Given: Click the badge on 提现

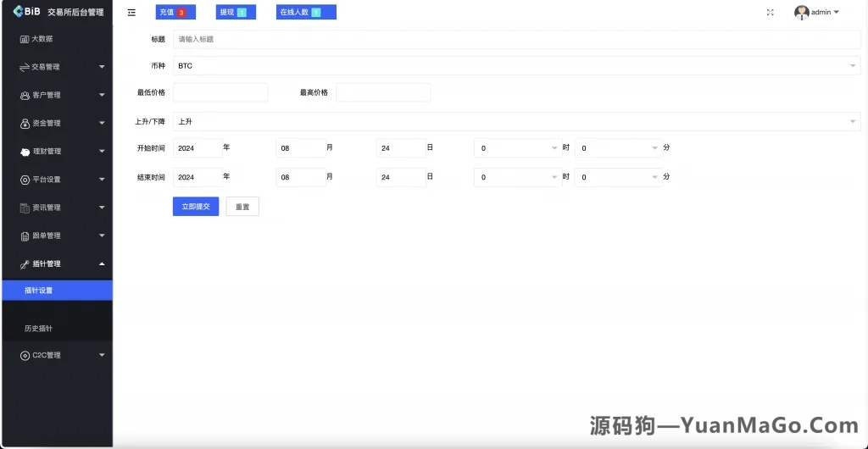Looking at the screenshot, I should [x=242, y=12].
